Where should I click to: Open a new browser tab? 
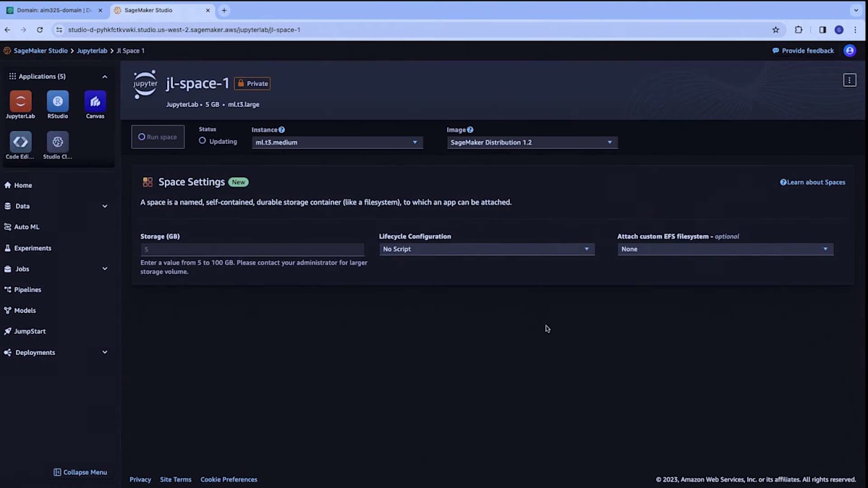coord(224,10)
